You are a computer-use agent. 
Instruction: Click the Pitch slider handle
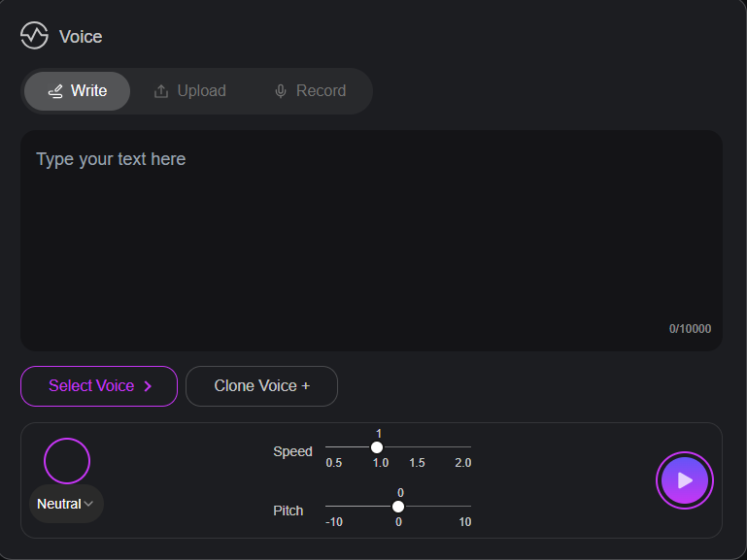click(398, 507)
